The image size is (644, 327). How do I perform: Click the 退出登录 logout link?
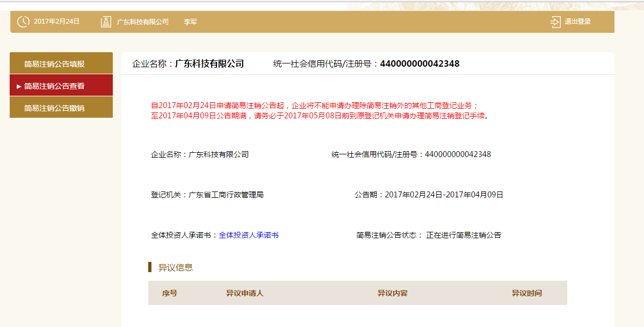pos(577,22)
